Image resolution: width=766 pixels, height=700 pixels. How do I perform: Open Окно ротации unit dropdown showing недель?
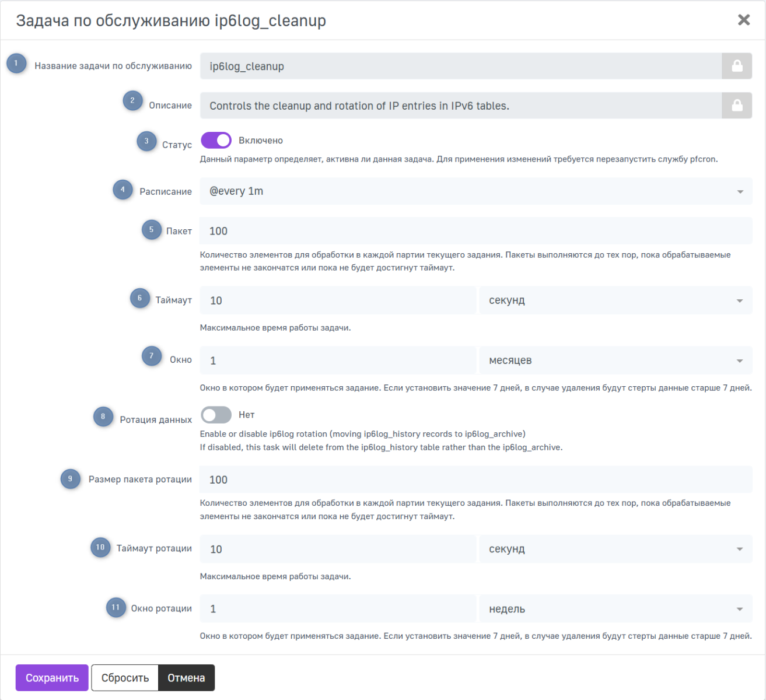click(x=615, y=609)
